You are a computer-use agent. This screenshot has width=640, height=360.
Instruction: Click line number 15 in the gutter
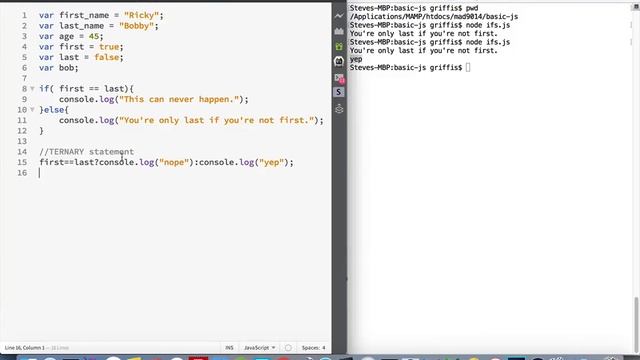tap(22, 162)
